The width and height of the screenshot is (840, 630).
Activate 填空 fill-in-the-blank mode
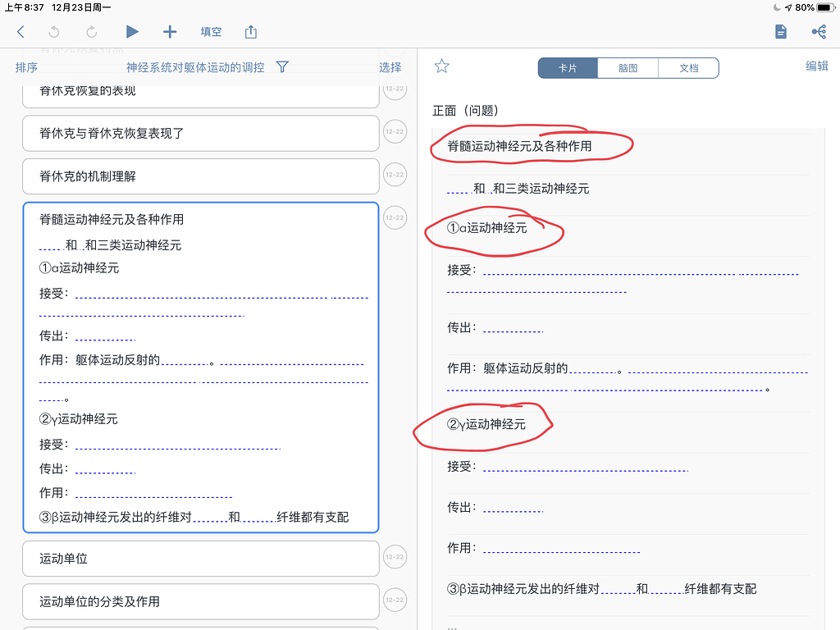tap(211, 31)
